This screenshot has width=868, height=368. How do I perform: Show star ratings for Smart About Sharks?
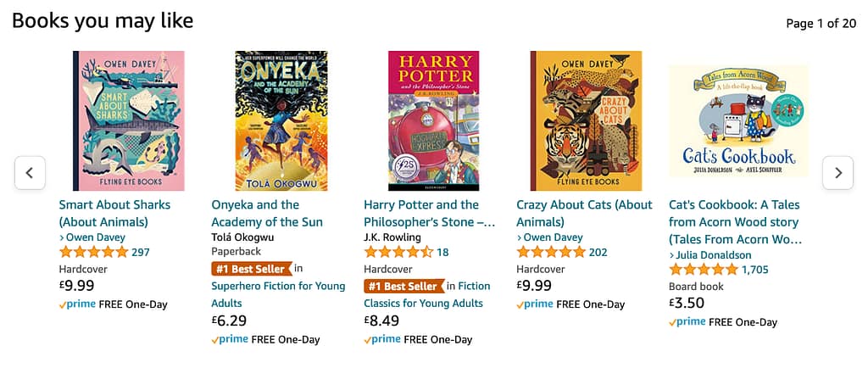click(x=93, y=253)
